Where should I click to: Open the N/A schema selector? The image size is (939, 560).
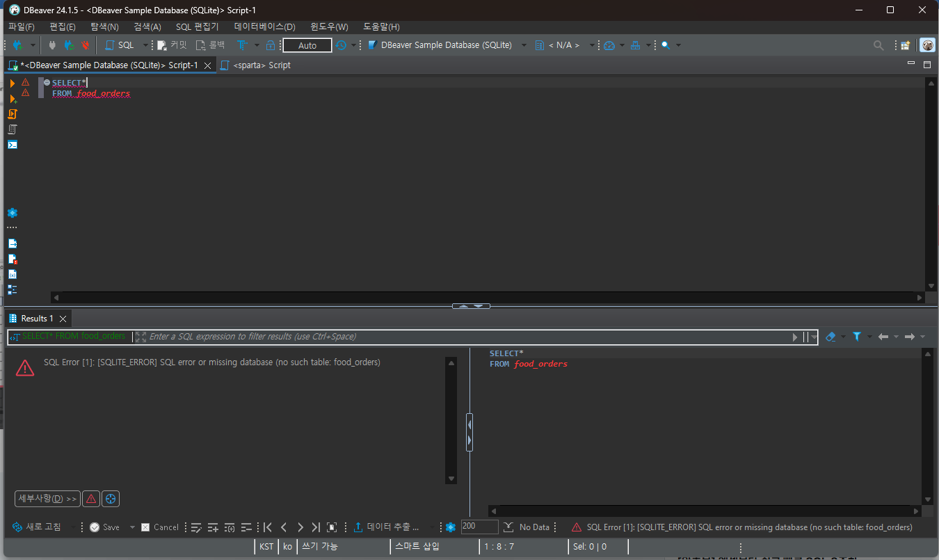[563, 45]
